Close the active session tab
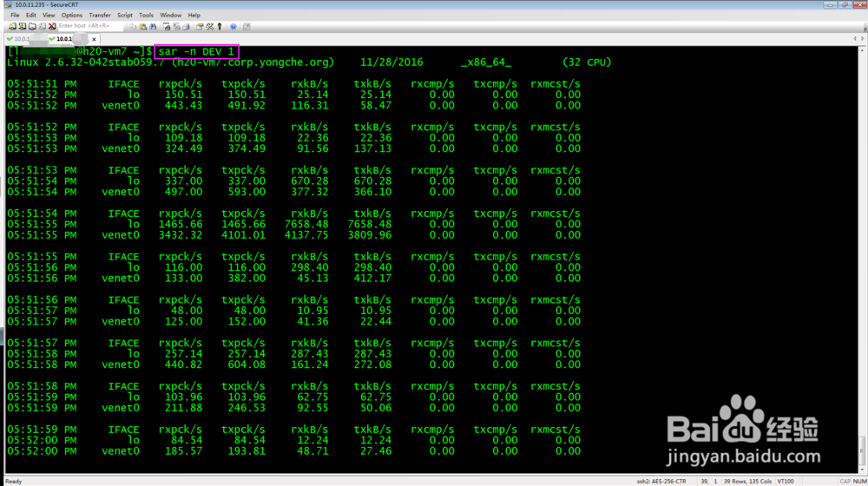This screenshot has height=486, width=868. (94, 39)
